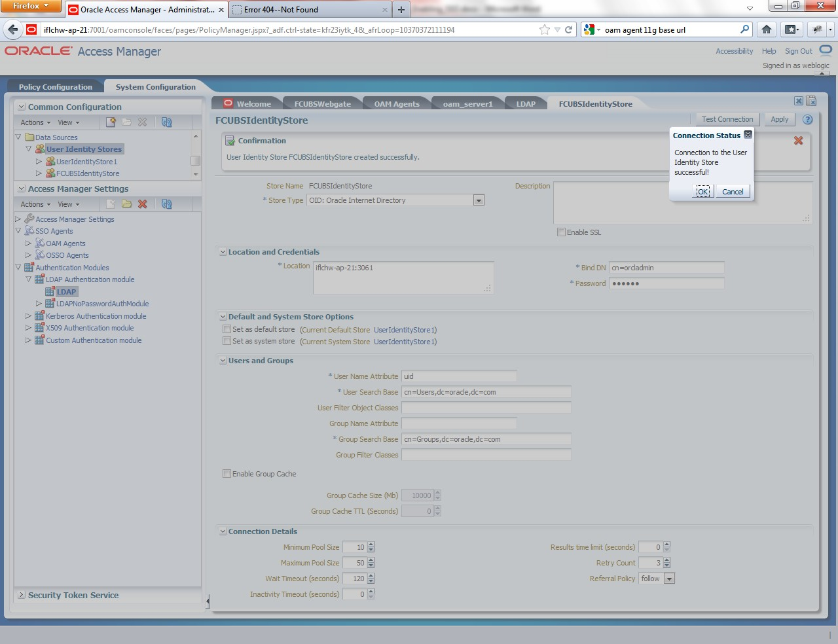Collapse Default and System Store Options section
The image size is (838, 644).
223,317
